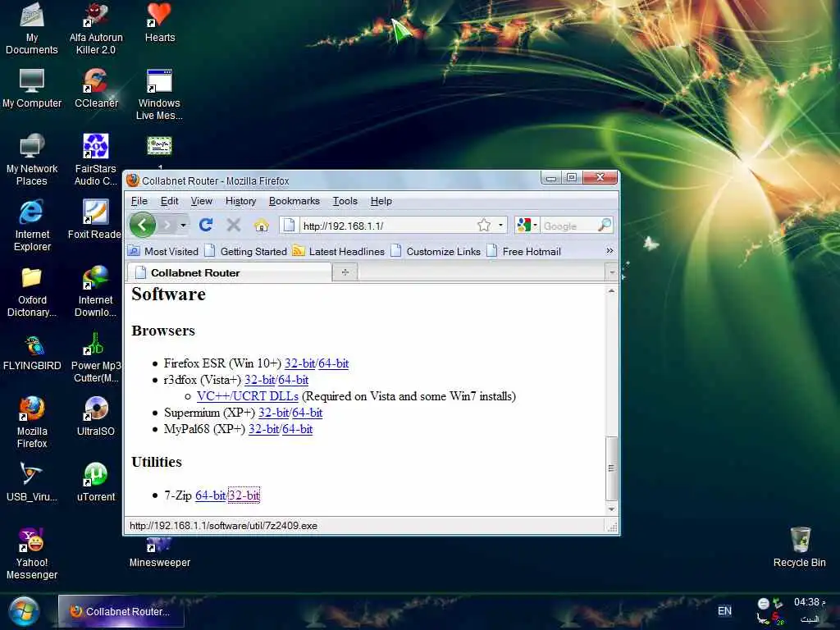Bookmark this page with the star icon
The image size is (840, 630).
coord(484,226)
